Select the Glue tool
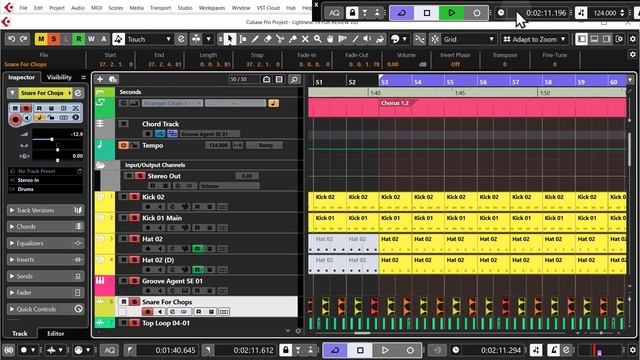 [x=293, y=39]
